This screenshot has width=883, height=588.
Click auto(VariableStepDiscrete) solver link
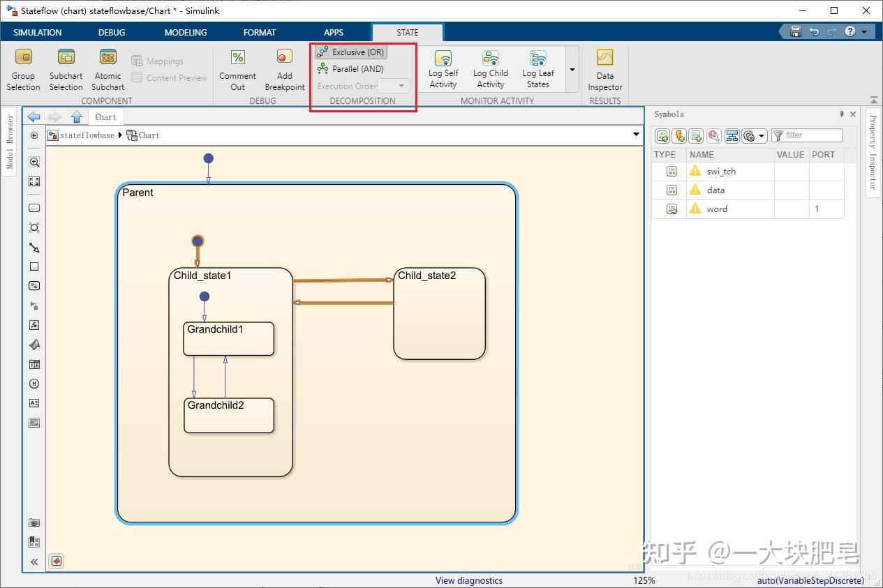pyautogui.click(x=810, y=580)
